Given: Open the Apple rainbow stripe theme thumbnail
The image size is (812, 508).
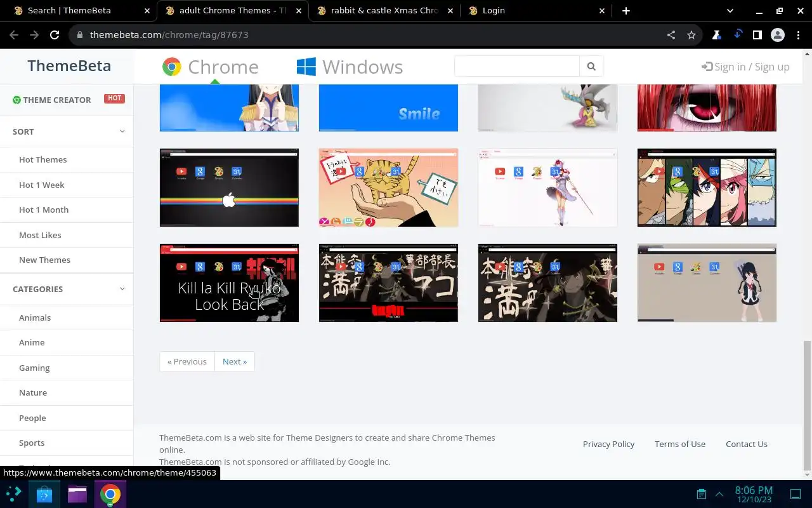Looking at the screenshot, I should coord(229,188).
